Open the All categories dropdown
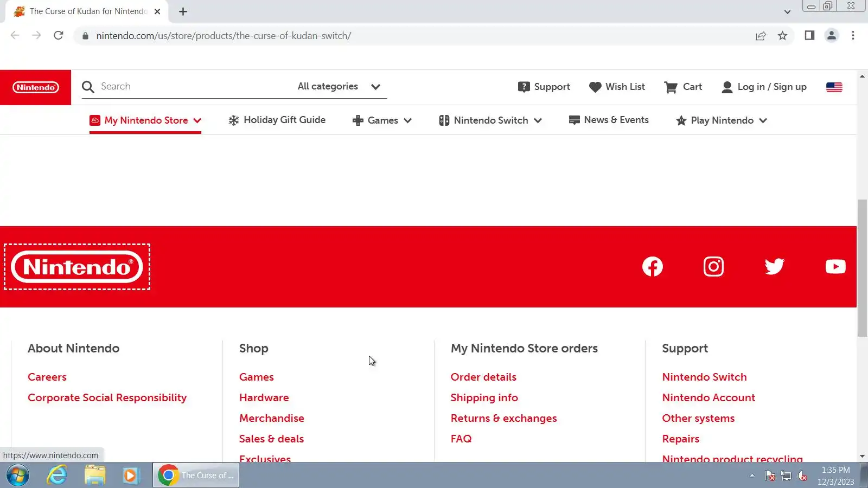The width and height of the screenshot is (868, 488). (339, 87)
